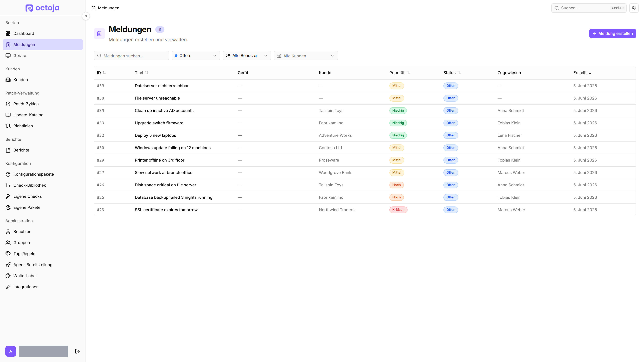Open ticket Database backup failed 3 nights running
The width and height of the screenshot is (644, 362).
tap(174, 197)
